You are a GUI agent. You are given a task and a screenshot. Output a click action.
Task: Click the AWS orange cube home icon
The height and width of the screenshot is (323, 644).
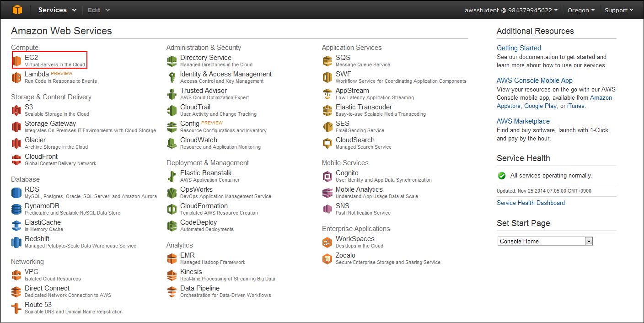pos(17,10)
